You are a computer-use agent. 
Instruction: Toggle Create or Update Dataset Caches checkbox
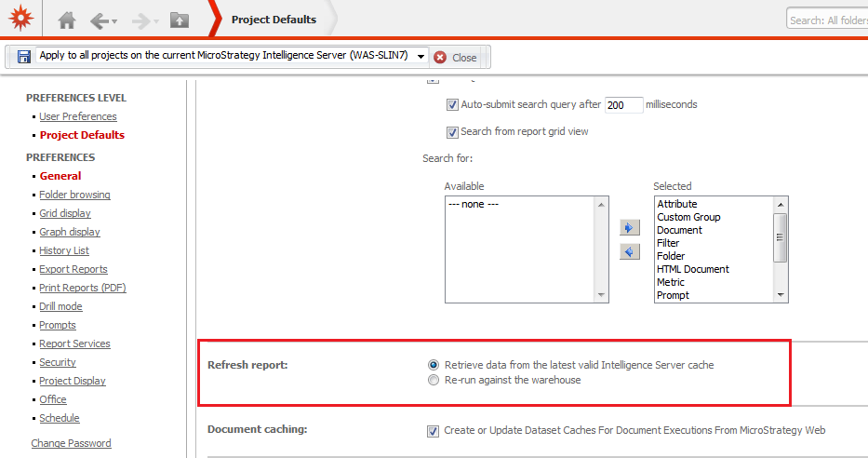(433, 431)
